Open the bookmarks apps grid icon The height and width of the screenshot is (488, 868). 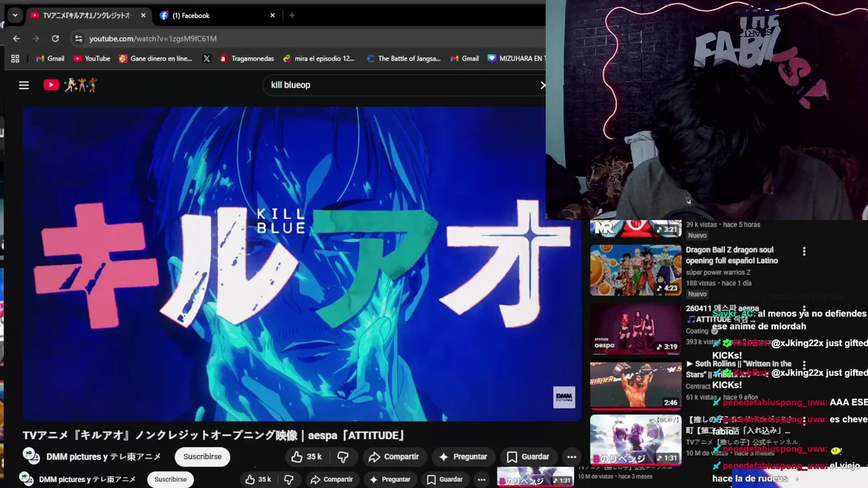coord(15,59)
